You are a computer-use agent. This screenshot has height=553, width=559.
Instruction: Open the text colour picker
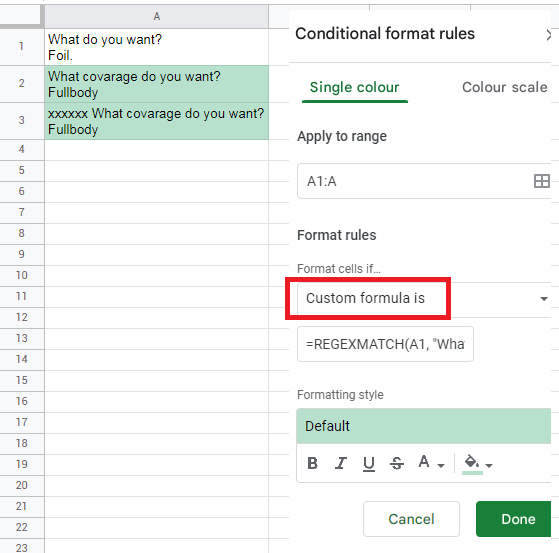424,462
